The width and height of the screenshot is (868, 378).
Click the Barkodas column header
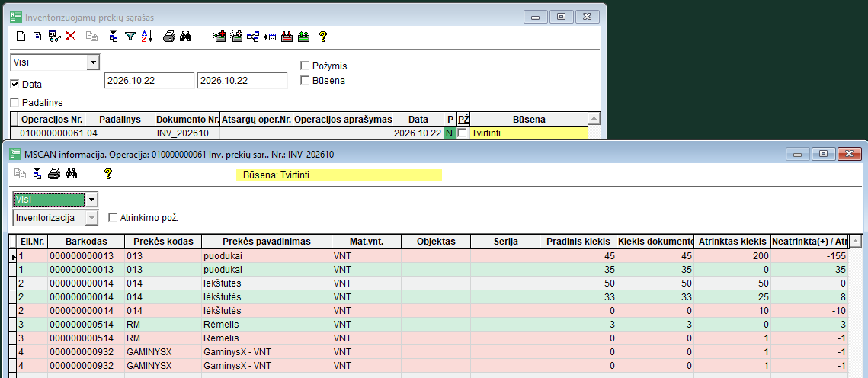coord(86,242)
